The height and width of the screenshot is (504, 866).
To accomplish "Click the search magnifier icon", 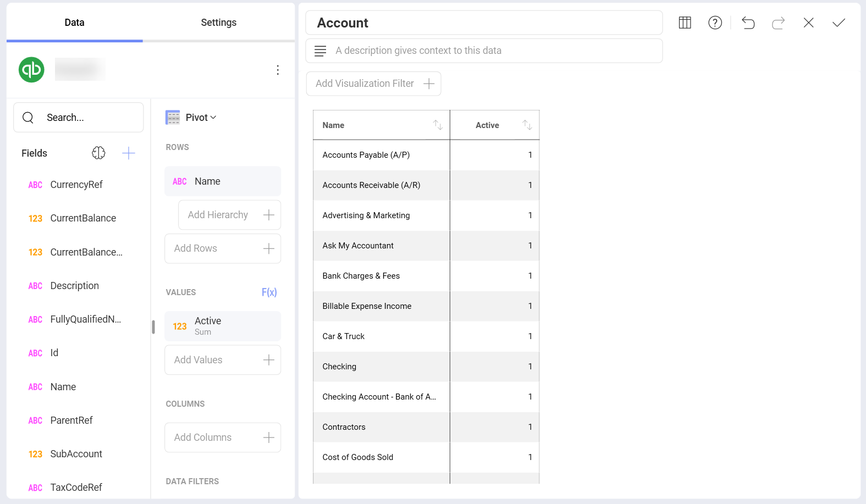I will click(x=28, y=118).
